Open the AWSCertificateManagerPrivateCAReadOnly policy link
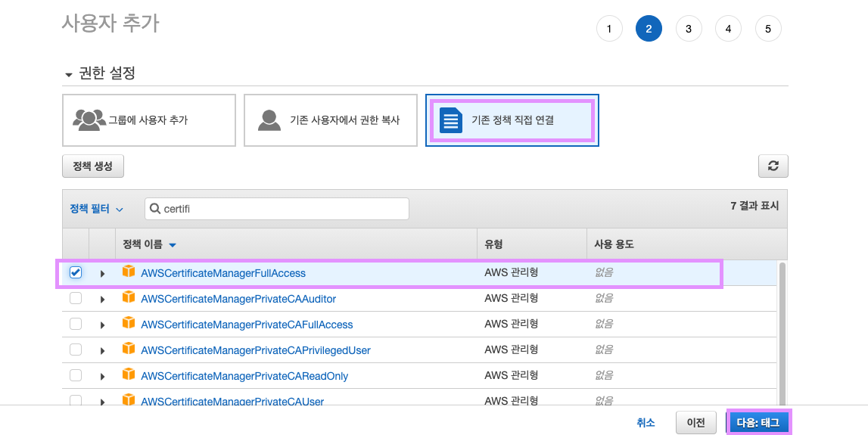Image resolution: width=868 pixels, height=435 pixels. coord(244,376)
